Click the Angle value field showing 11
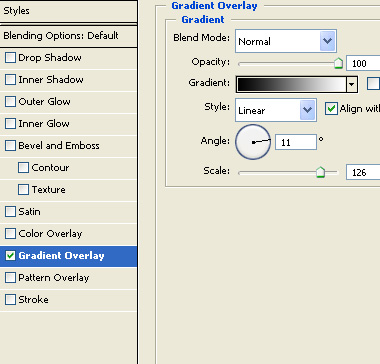Image resolution: width=380 pixels, height=364 pixels. (296, 142)
